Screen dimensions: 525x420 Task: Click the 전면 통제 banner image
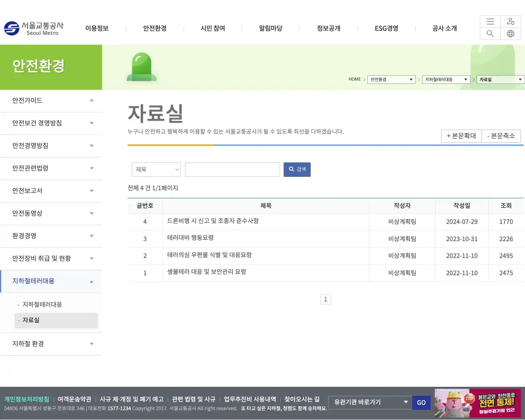(x=478, y=403)
